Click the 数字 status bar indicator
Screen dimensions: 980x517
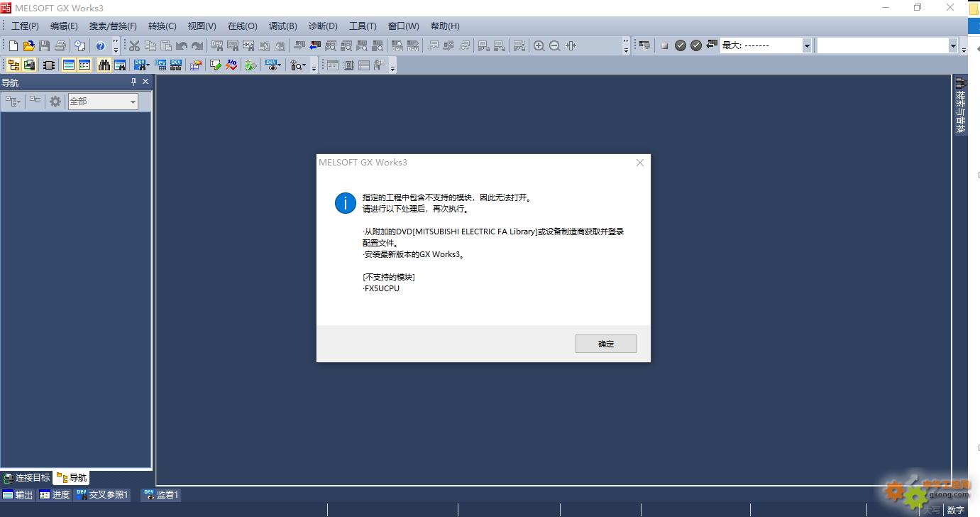[956, 510]
